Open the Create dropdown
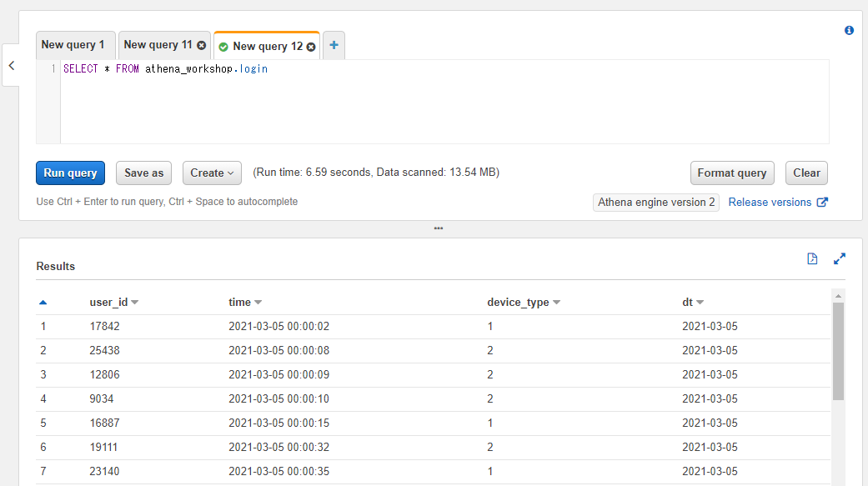This screenshot has height=486, width=868. 212,173
